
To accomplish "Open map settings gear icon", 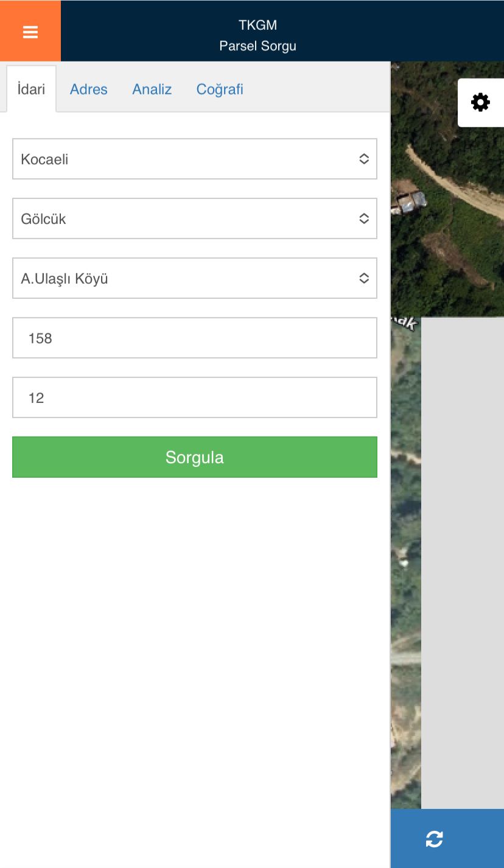I will click(480, 102).
